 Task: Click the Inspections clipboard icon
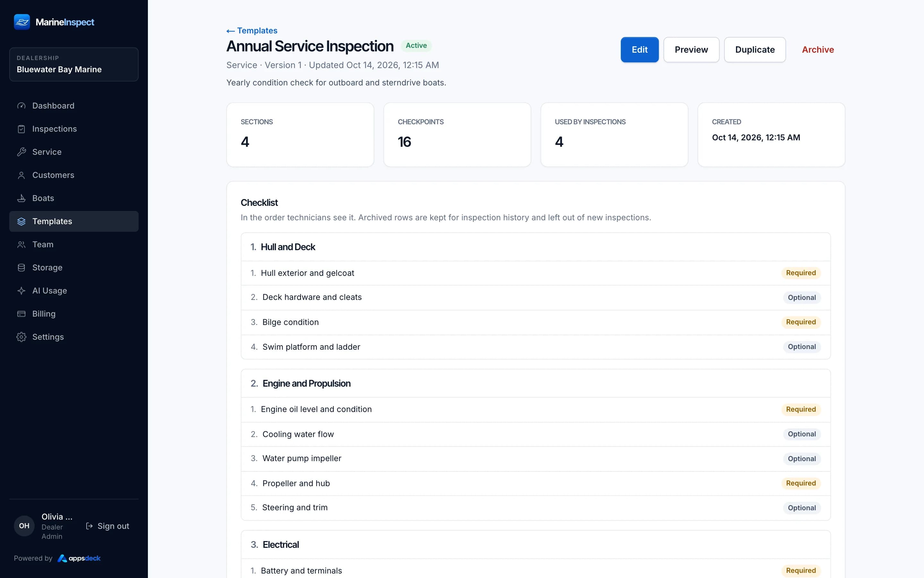point(21,129)
